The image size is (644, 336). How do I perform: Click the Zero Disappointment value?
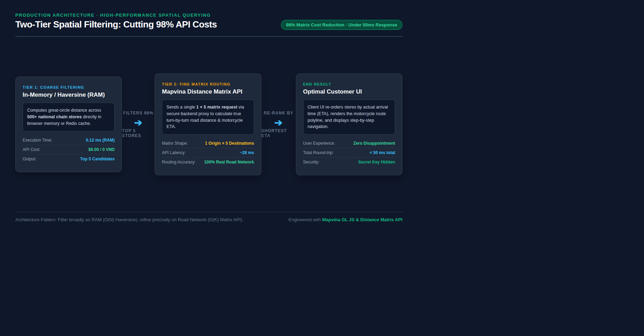pos(374,143)
